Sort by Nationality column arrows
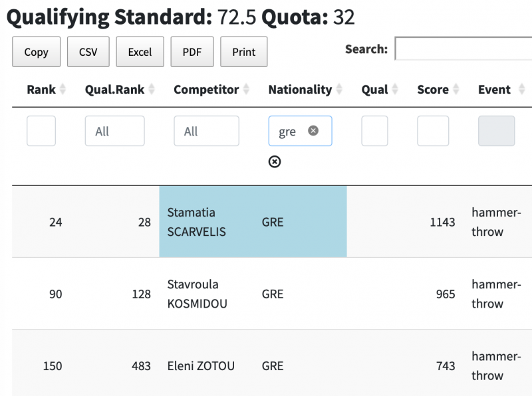 pos(339,90)
